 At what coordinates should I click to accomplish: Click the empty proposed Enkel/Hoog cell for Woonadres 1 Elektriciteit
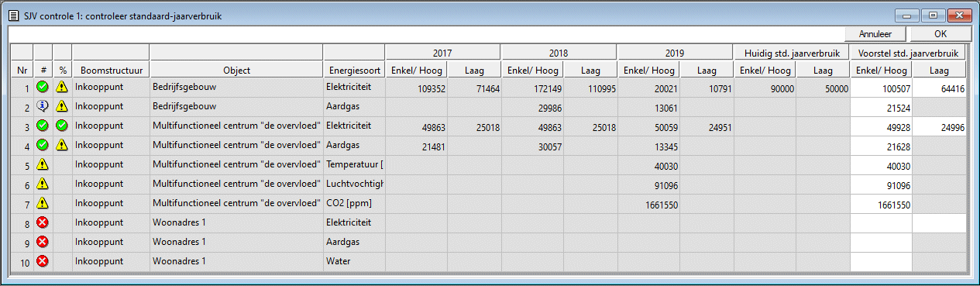pyautogui.click(x=881, y=223)
